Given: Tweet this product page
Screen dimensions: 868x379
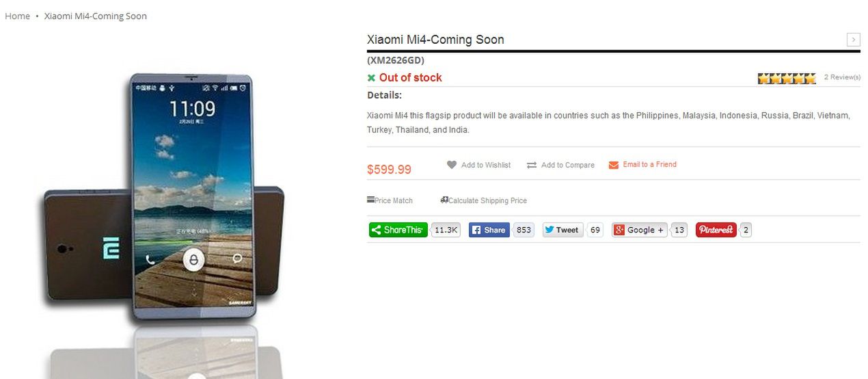Looking at the screenshot, I should point(563,230).
